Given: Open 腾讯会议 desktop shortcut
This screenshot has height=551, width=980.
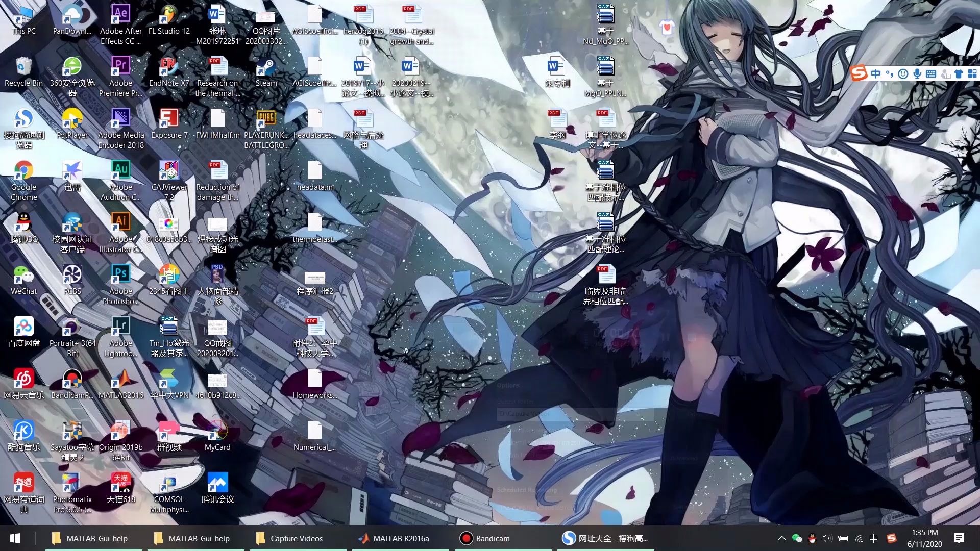Looking at the screenshot, I should (217, 489).
